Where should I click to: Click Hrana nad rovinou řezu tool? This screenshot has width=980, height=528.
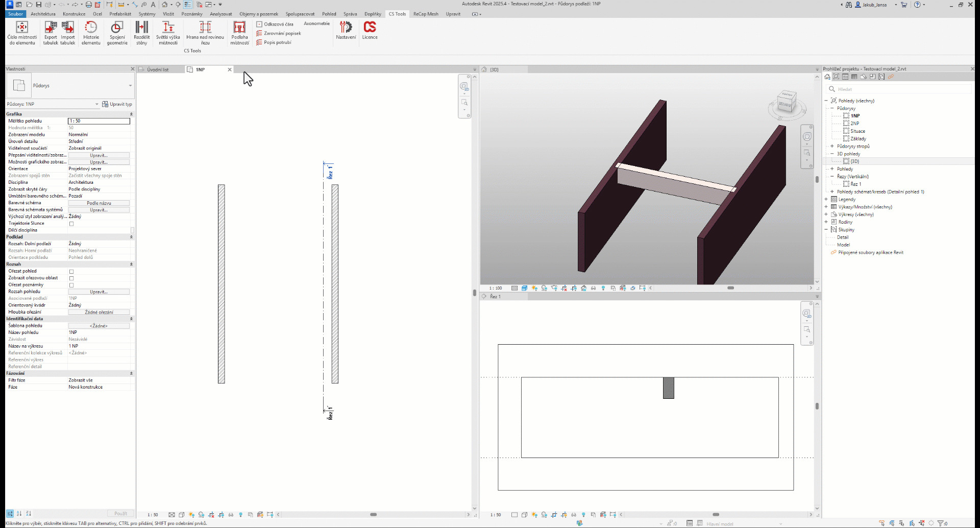point(205,33)
